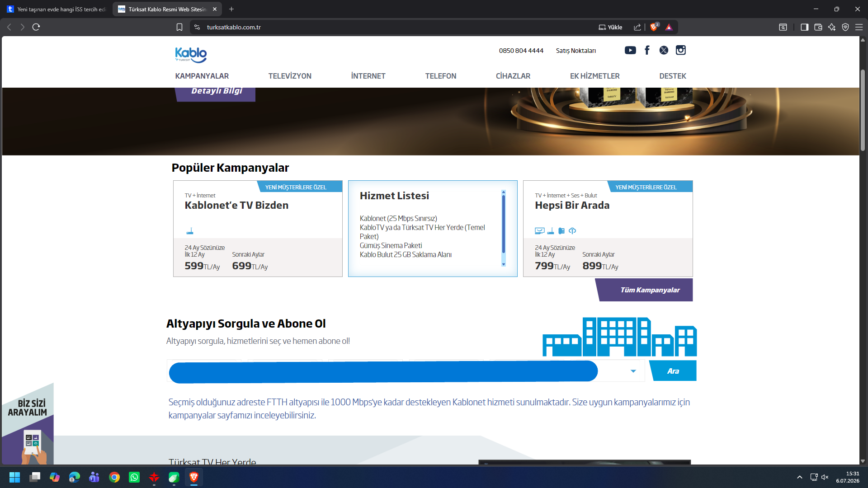This screenshot has width=868, height=488.
Task: Show hidden system tray icons
Action: tap(799, 477)
